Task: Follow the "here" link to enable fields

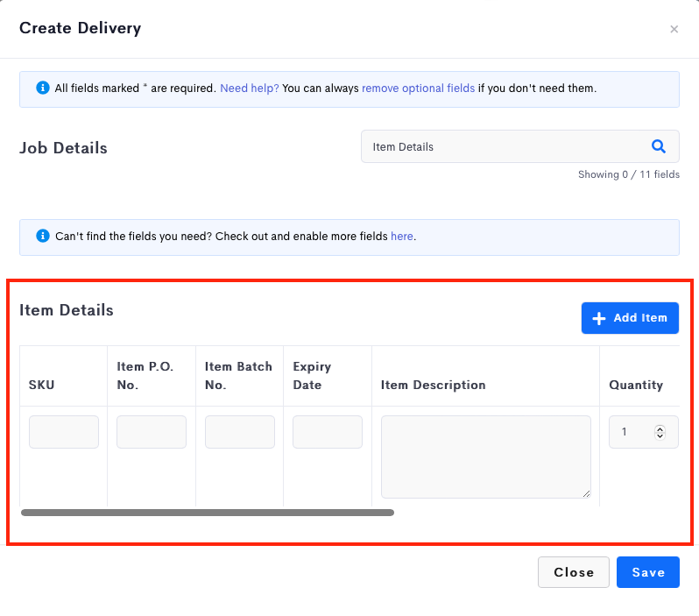Action: 402,236
